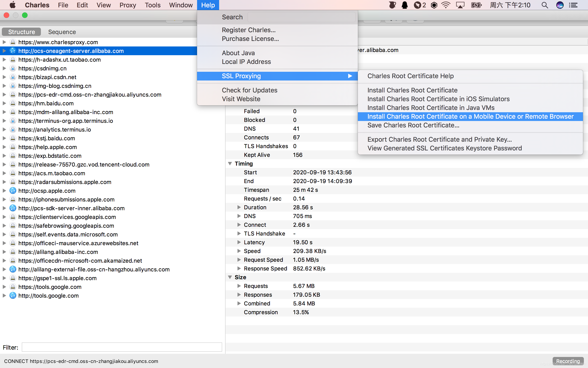Click the lock icon beside https://acs.m.taobao.com
The width and height of the screenshot is (588, 368).
(x=13, y=173)
